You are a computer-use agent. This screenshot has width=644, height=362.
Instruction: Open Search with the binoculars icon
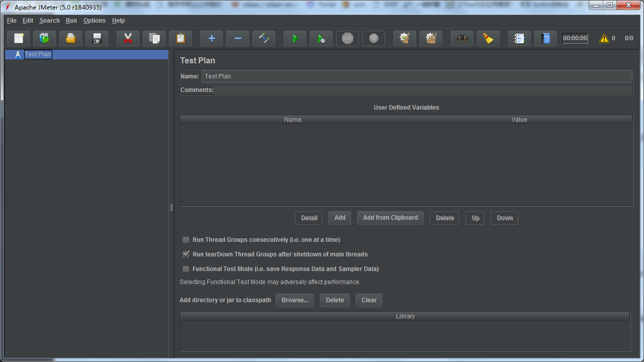click(x=462, y=38)
